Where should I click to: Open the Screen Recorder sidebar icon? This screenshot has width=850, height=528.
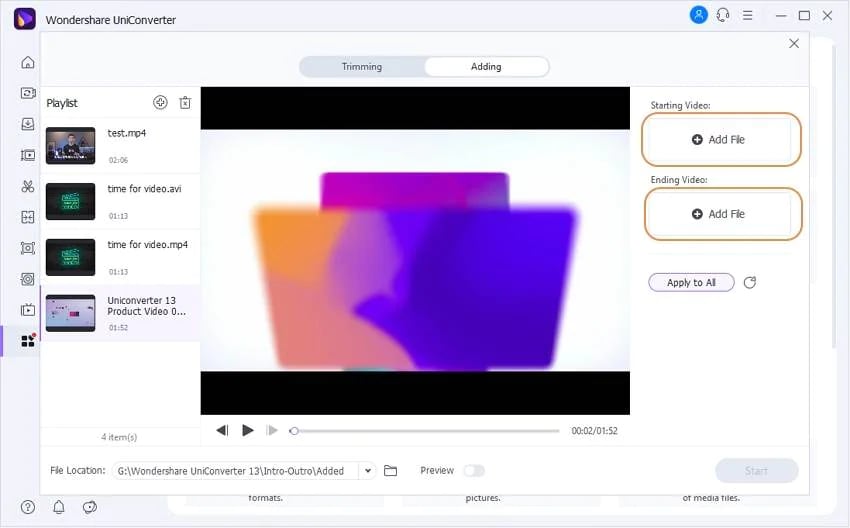pyautogui.click(x=28, y=248)
